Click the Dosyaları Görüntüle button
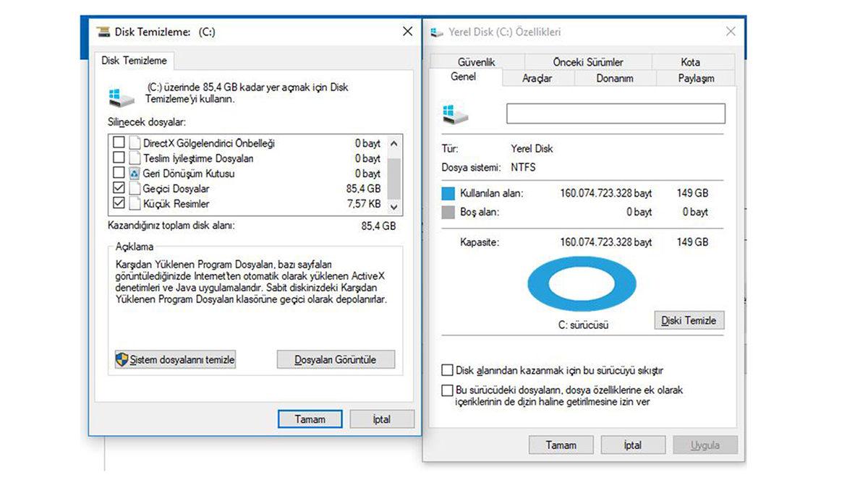Screen dimensions: 868x488 click(x=335, y=359)
